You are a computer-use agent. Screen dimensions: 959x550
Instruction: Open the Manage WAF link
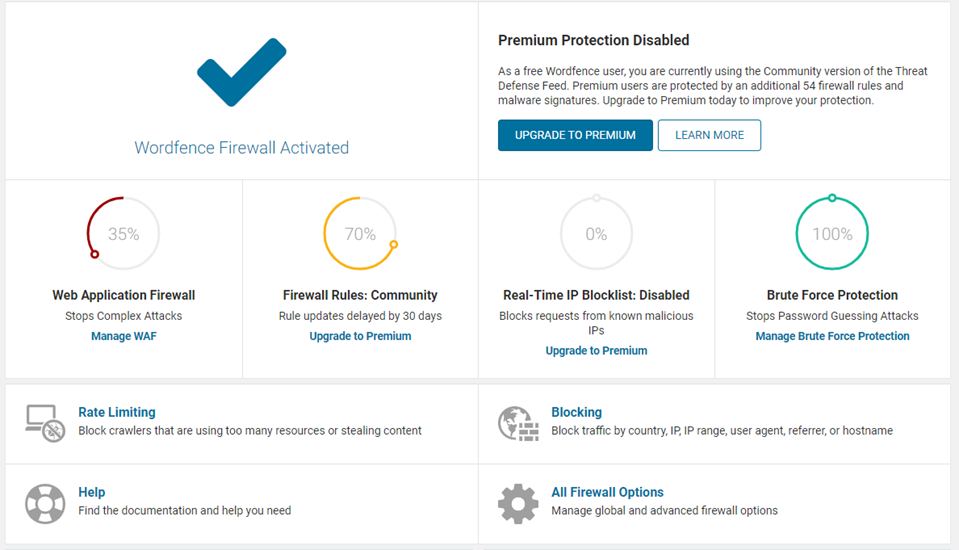pos(124,336)
